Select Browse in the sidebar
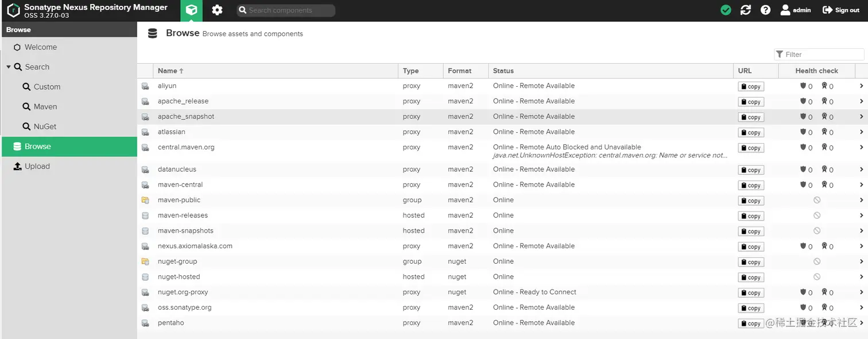 pos(69,147)
